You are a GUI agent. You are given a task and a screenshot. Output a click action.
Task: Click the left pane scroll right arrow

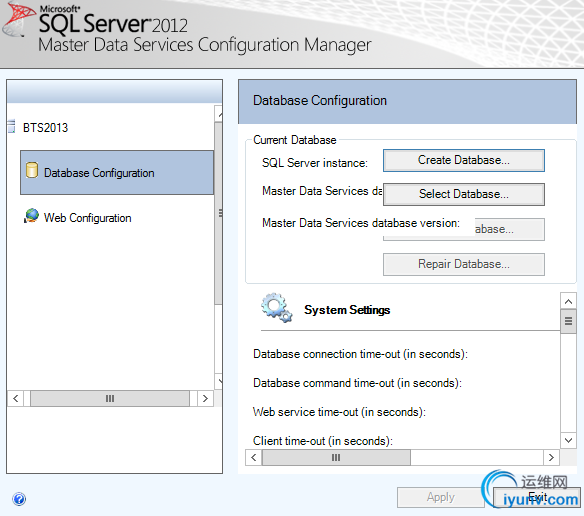point(205,399)
